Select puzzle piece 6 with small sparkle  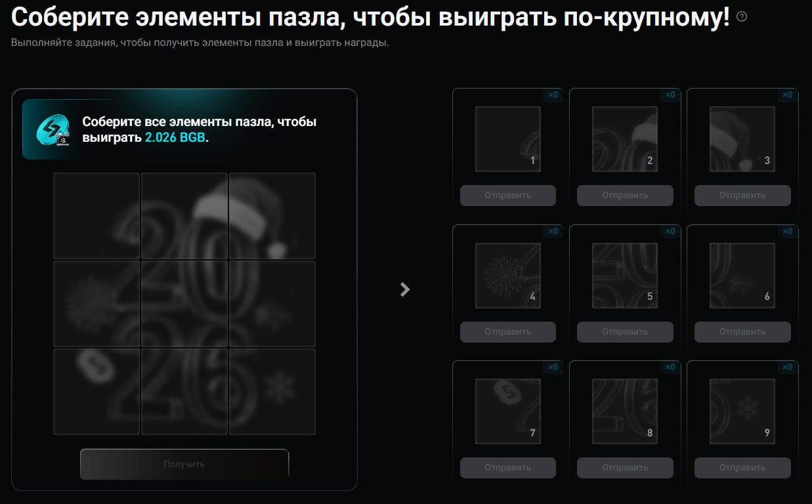742,275
